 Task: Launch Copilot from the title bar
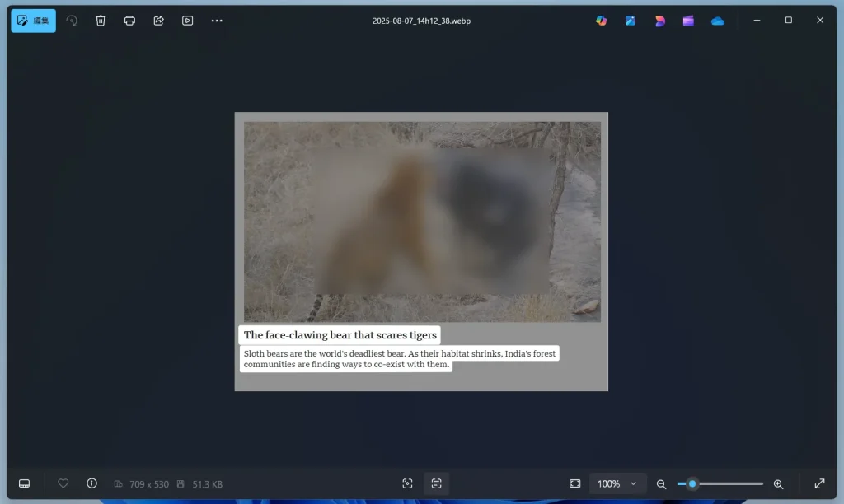click(601, 21)
